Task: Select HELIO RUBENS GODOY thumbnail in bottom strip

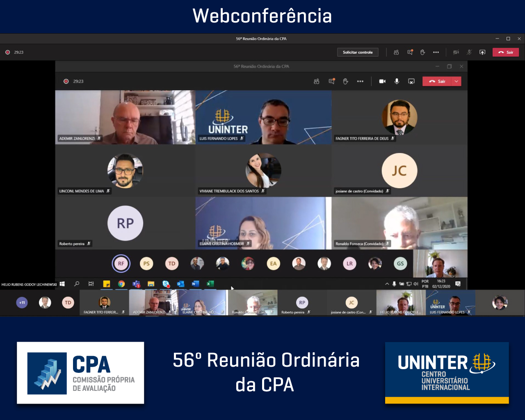Action: pyautogui.click(x=401, y=303)
